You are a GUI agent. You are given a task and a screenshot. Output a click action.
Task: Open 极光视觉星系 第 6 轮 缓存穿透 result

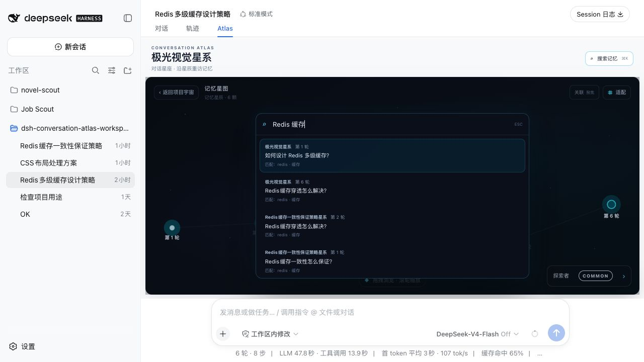pos(392,191)
